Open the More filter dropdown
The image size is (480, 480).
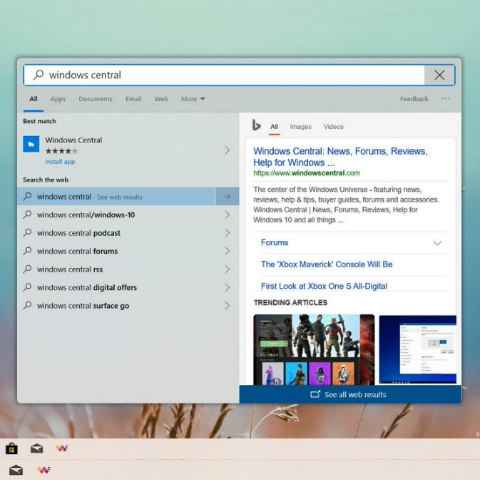[193, 99]
